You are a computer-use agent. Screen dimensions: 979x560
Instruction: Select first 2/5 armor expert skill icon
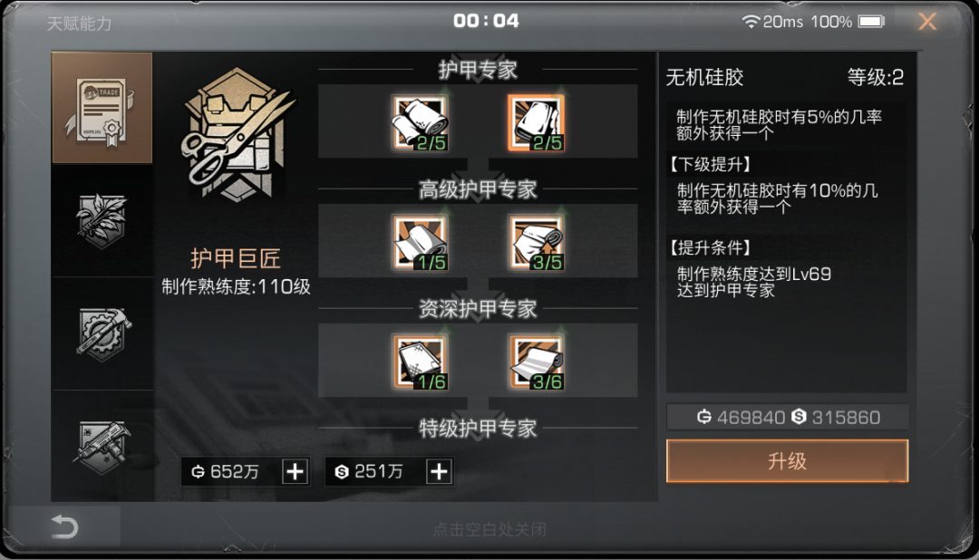[x=421, y=123]
